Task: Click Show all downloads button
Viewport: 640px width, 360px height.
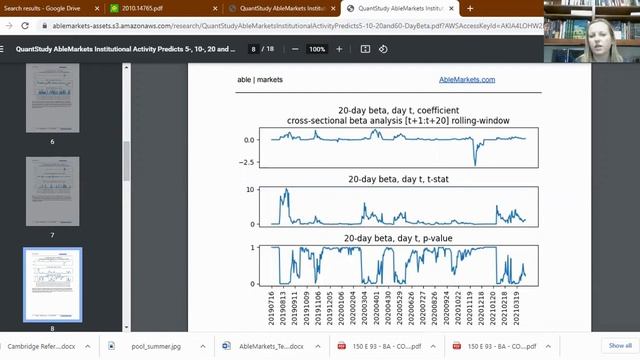Action: (x=620, y=346)
